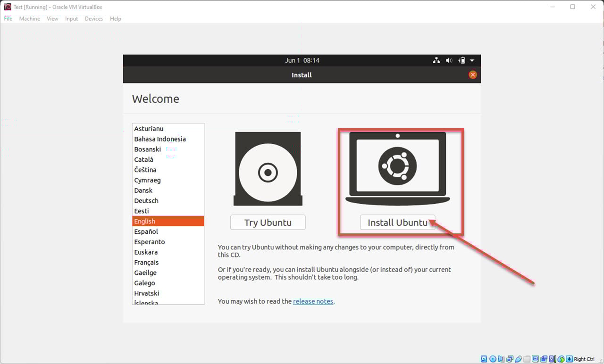Open the VirtualBox File menu
The width and height of the screenshot is (604, 364).
coord(8,18)
